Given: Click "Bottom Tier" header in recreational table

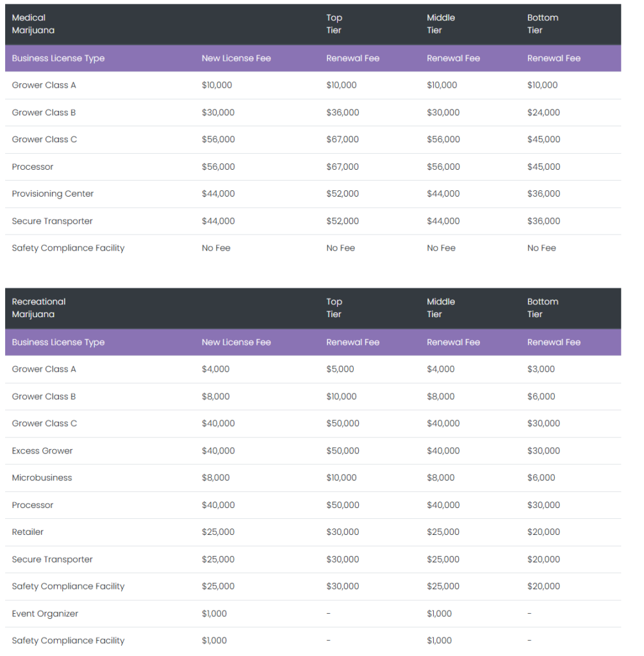Looking at the screenshot, I should click(x=542, y=307).
